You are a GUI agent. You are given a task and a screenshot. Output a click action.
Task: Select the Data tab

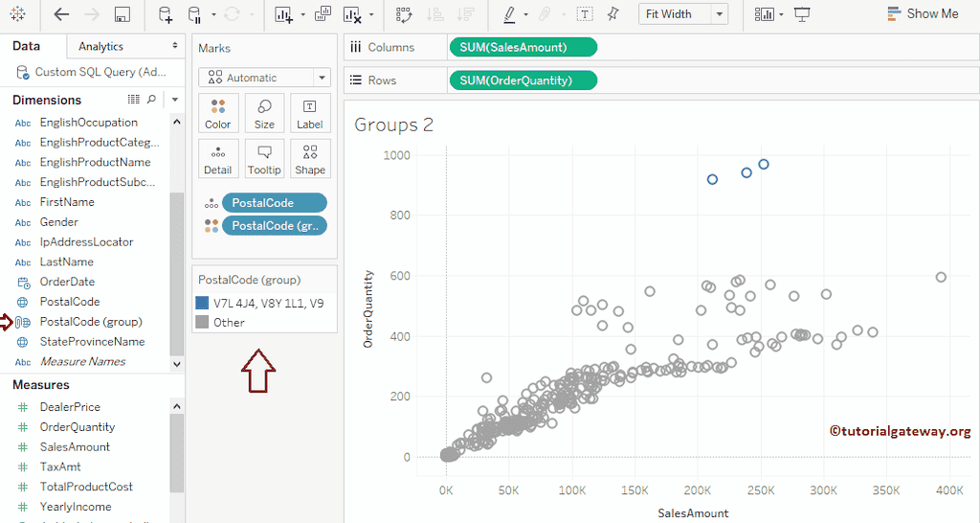point(27,46)
